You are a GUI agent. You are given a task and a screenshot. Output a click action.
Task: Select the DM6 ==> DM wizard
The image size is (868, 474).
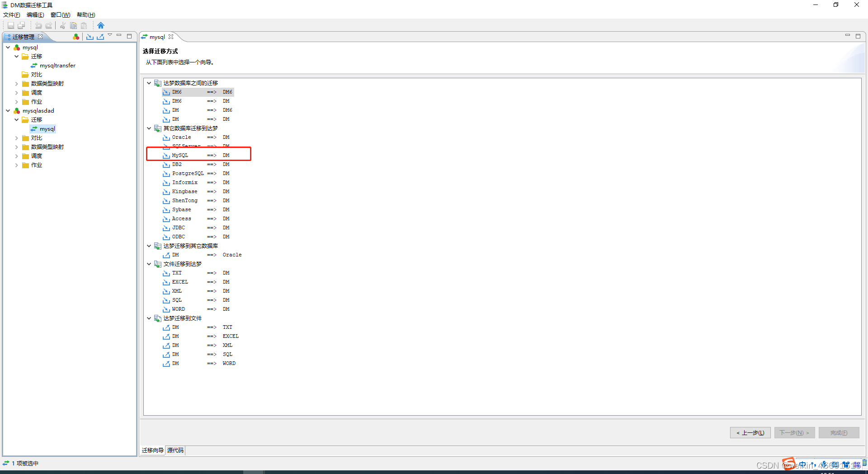[x=197, y=101]
